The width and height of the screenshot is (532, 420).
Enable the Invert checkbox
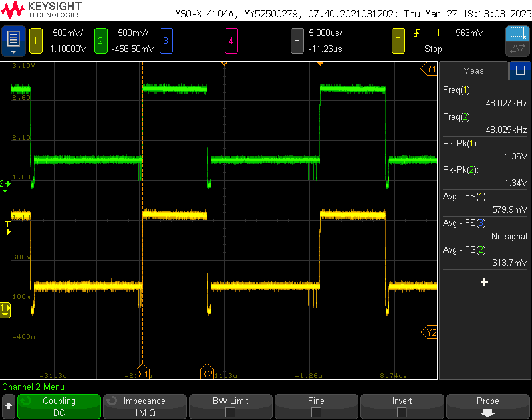tap(402, 412)
